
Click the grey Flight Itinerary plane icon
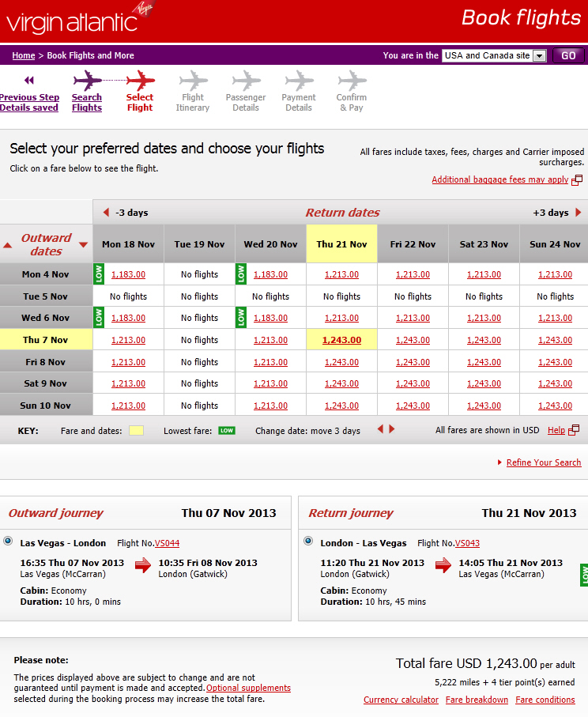point(194,81)
